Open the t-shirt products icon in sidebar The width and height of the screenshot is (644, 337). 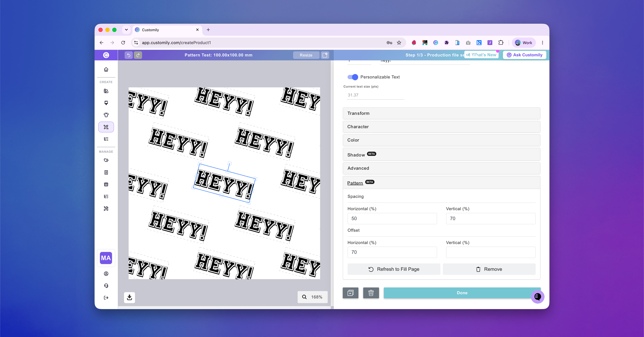click(106, 115)
